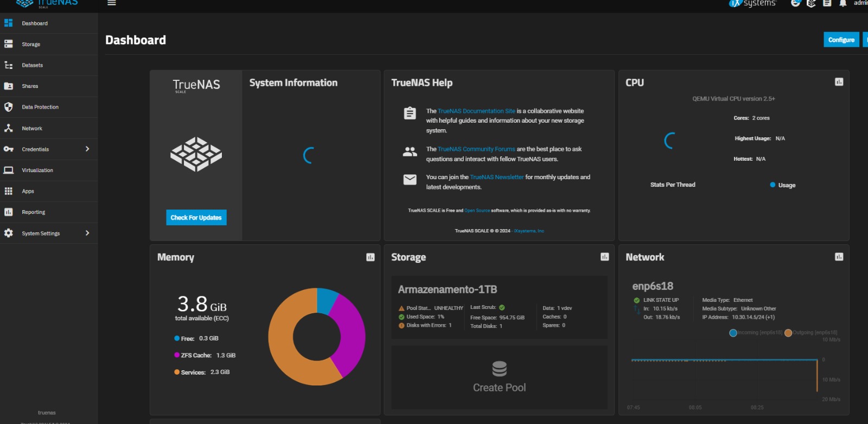Open the TrueNAS Documentation Site link
868x424 pixels.
(x=476, y=111)
